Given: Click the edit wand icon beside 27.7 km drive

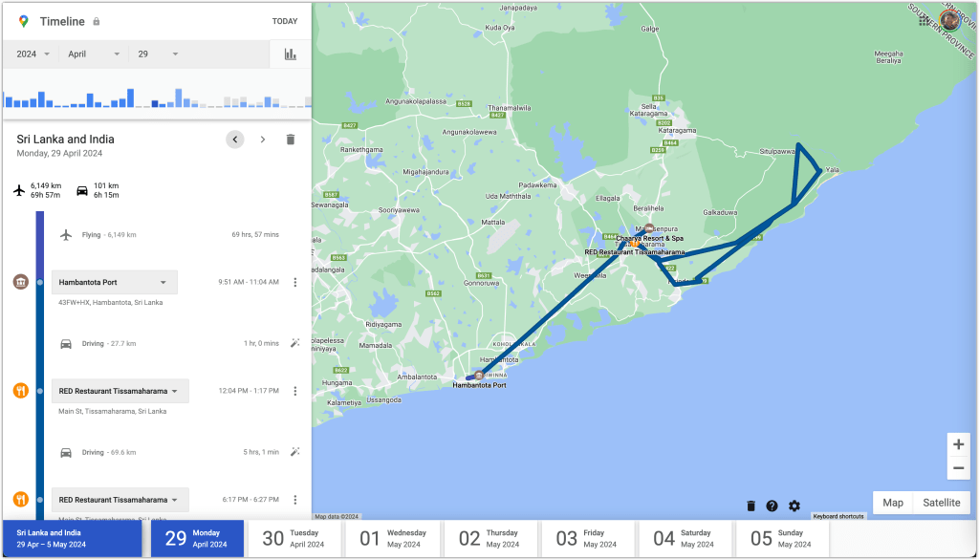Looking at the screenshot, I should (x=294, y=343).
